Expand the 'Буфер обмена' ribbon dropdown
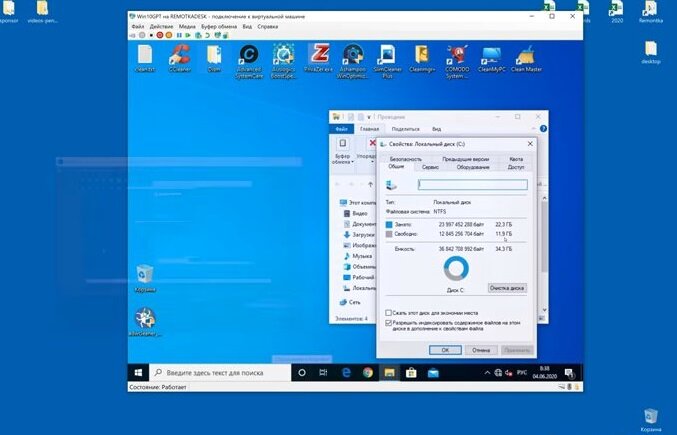The height and width of the screenshot is (435, 677). (x=343, y=159)
